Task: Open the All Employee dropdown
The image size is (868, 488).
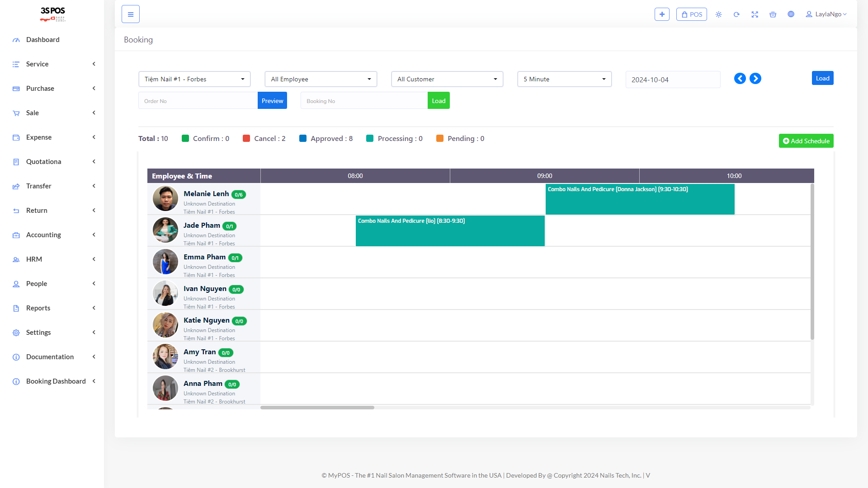Action: pyautogui.click(x=321, y=79)
